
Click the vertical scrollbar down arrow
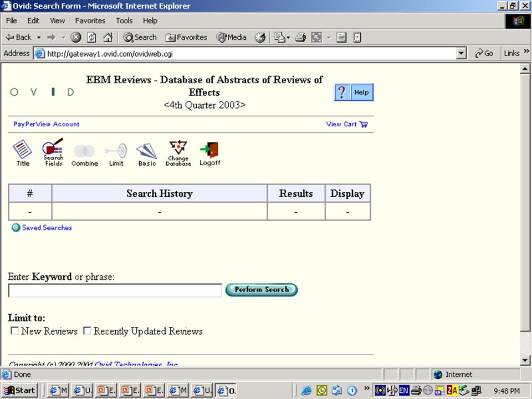(525, 360)
